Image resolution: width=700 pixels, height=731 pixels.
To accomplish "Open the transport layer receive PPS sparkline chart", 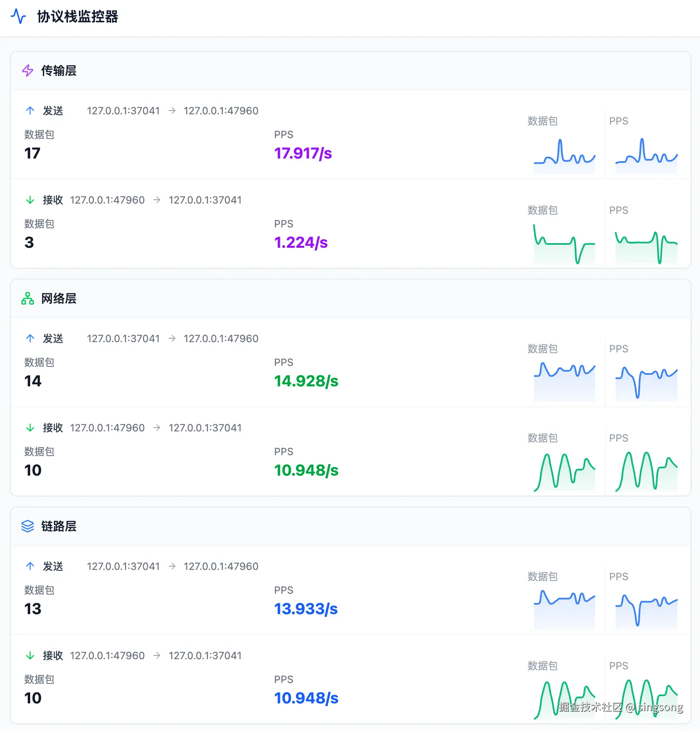I will click(x=646, y=246).
